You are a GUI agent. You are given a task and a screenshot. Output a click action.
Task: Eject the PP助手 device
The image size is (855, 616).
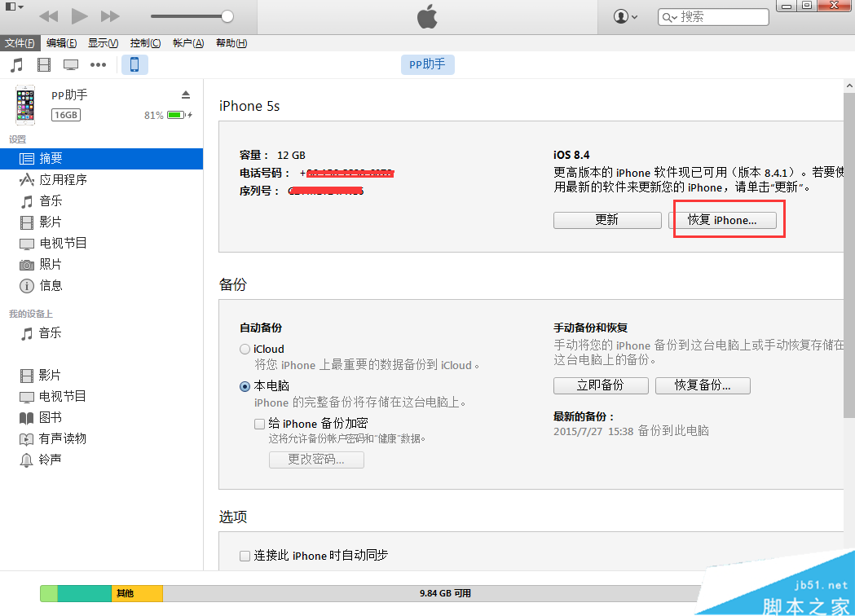tap(185, 95)
